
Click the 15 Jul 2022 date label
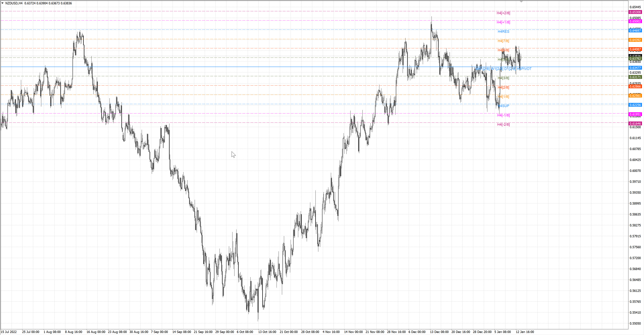coord(9,332)
